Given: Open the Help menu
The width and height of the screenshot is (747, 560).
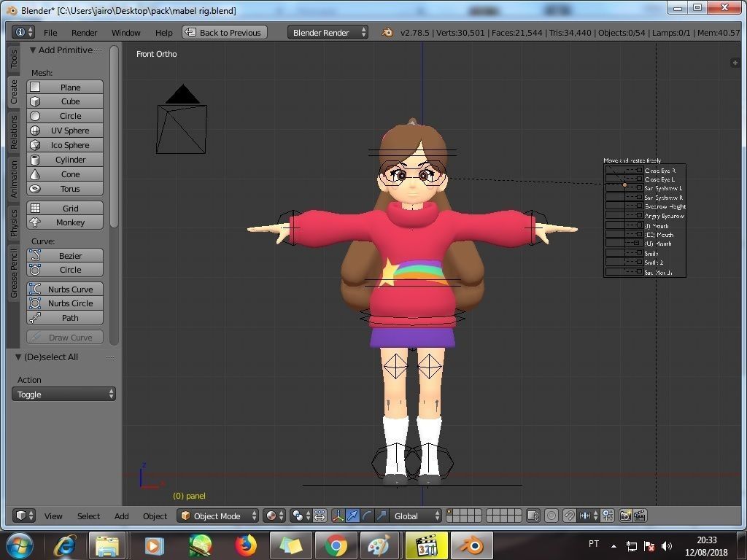Looking at the screenshot, I should (x=164, y=32).
